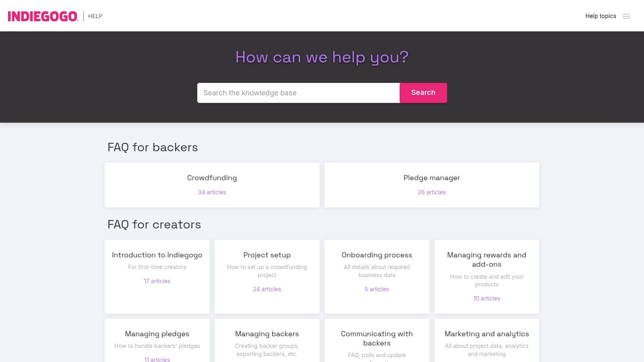644x362 pixels.
Task: Click the Search button
Action: pos(423,93)
